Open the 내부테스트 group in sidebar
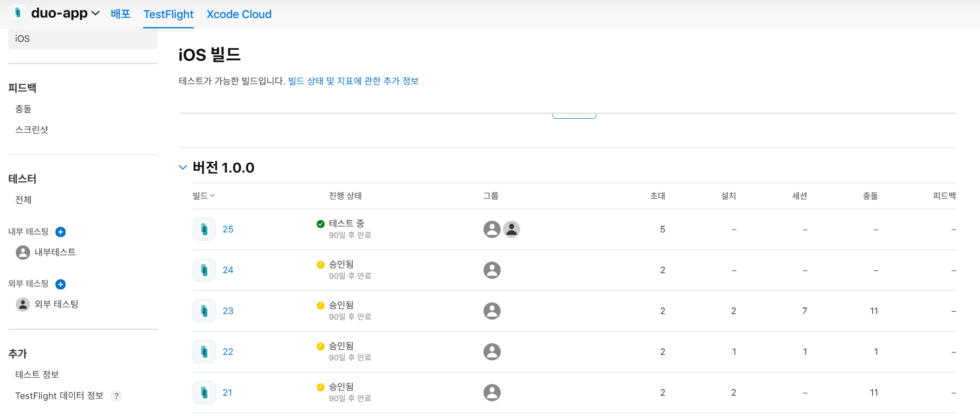Viewport: 980px width, 417px height. pyautogui.click(x=55, y=252)
